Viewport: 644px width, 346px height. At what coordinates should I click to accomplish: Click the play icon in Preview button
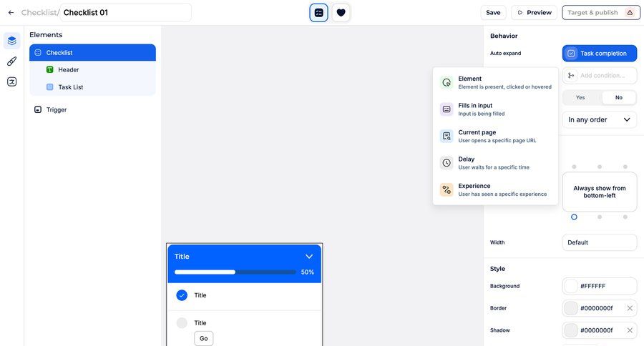(x=520, y=13)
